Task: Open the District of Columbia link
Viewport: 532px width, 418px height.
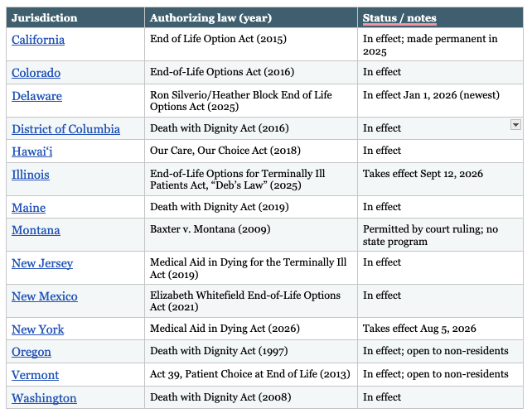Action: pos(65,129)
